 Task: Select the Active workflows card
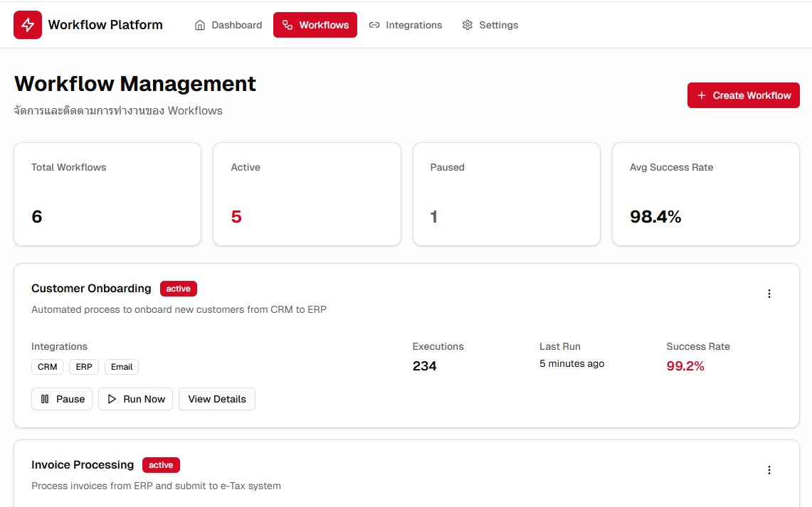coord(307,194)
